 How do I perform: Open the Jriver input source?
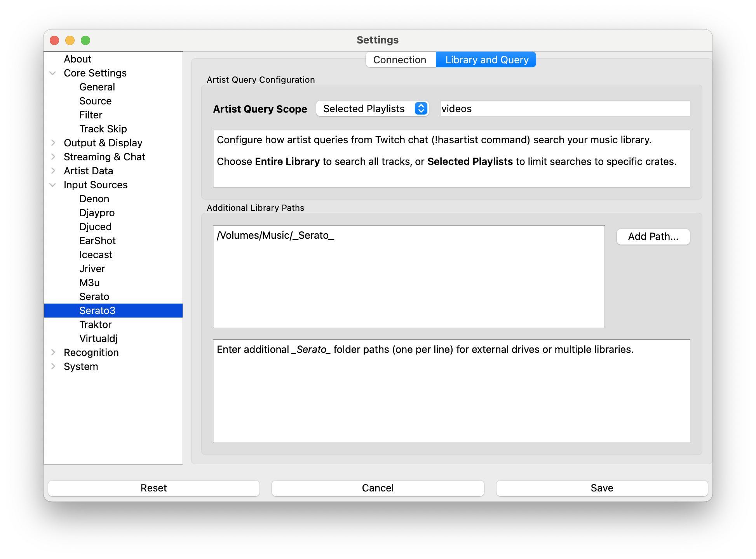[92, 269]
